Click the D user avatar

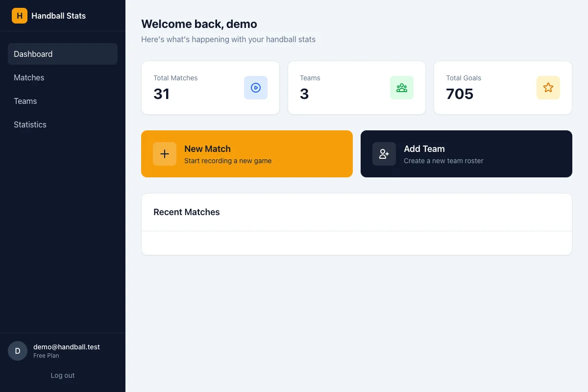[18, 351]
